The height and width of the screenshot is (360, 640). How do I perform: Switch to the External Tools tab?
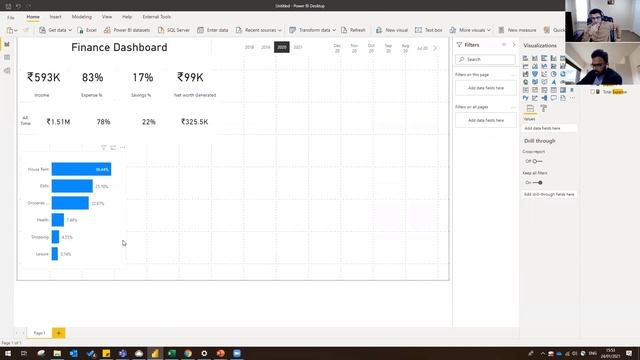pos(157,17)
